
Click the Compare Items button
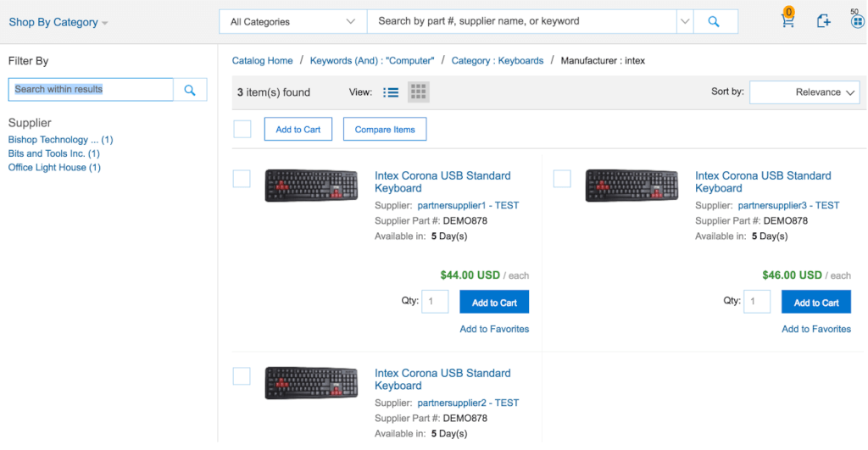point(385,129)
